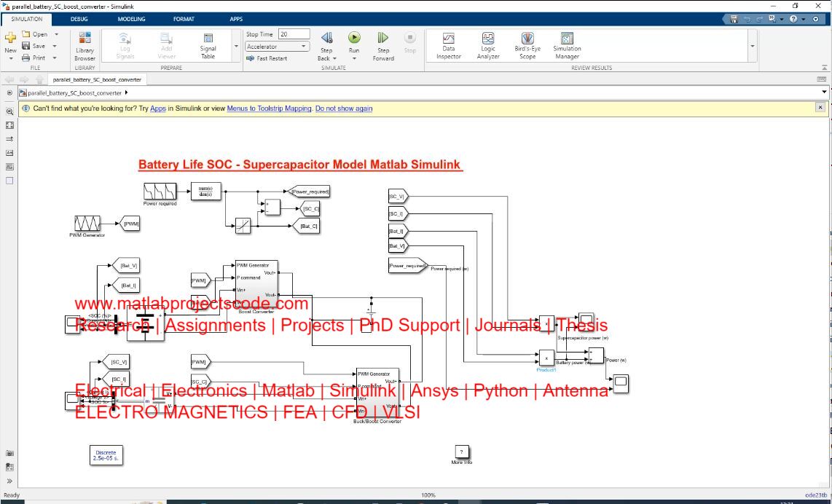Open a model with the Open icon
This screenshot has width=832, height=504.
pos(26,34)
